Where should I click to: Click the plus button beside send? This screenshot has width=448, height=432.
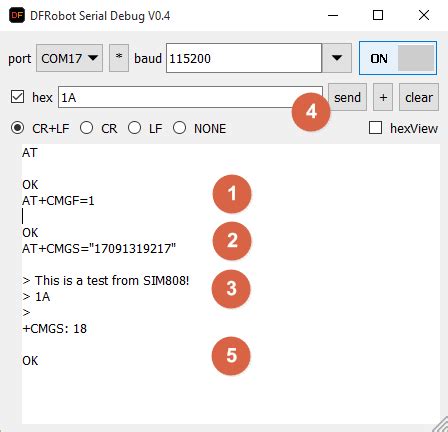[x=383, y=97]
